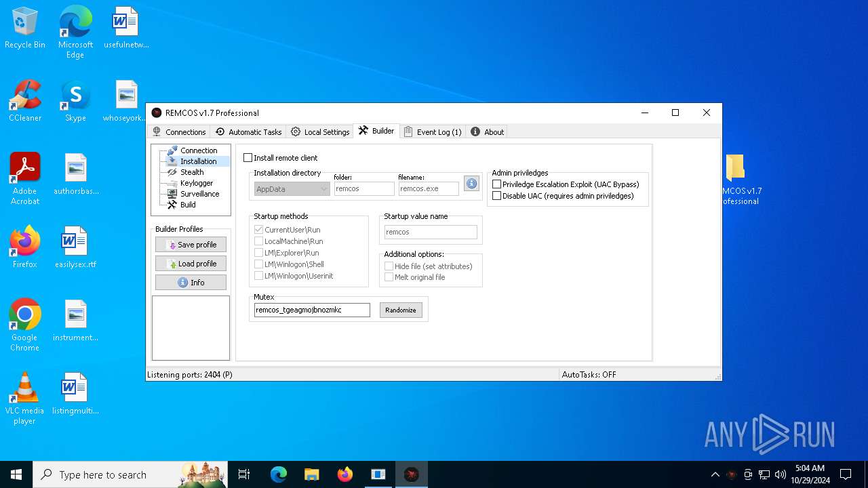This screenshot has height=488, width=868.
Task: Select easilysex.rtf desktop file
Action: (75, 248)
